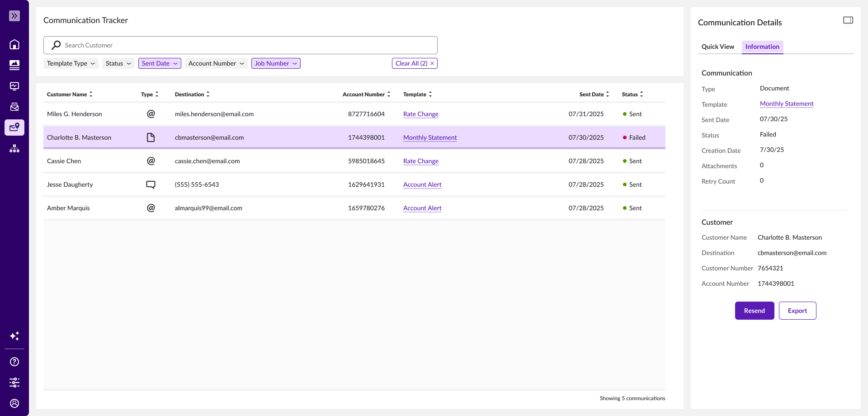Click destination (555) 555-6543
This screenshot has height=416, width=868.
[197, 184]
